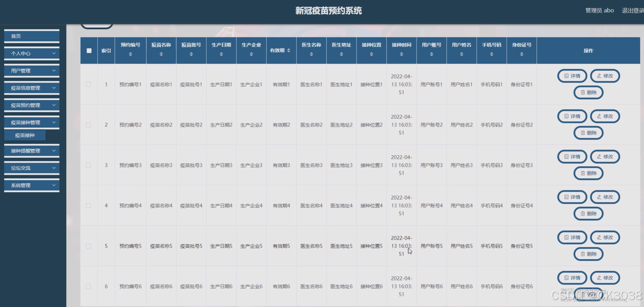The image size is (644, 307).
Task: Click cell 医生地址2
Action: pyautogui.click(x=341, y=125)
